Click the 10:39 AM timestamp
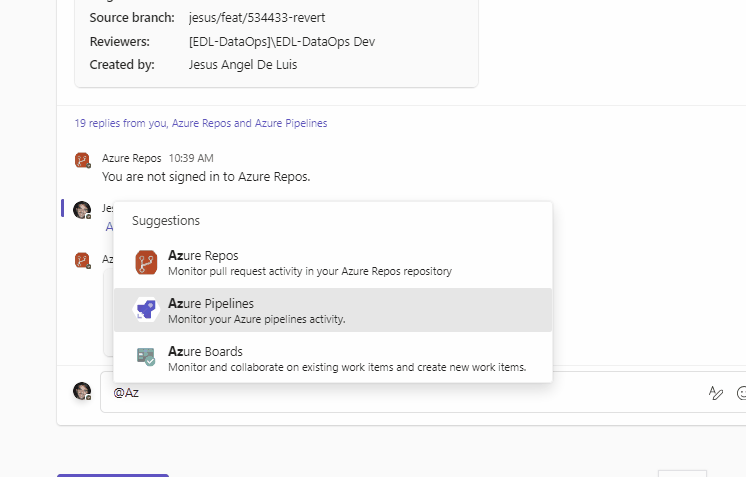 (x=191, y=158)
